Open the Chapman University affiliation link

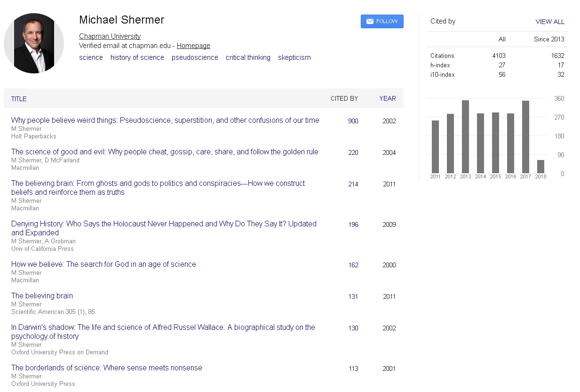coord(110,36)
